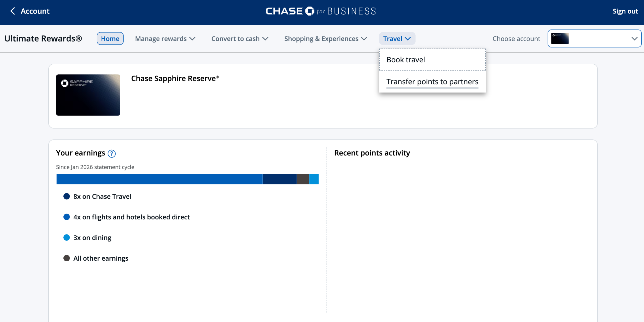Image resolution: width=644 pixels, height=322 pixels.
Task: Click the blue 4x flights and hotels legend dot
Action: pyautogui.click(x=67, y=217)
